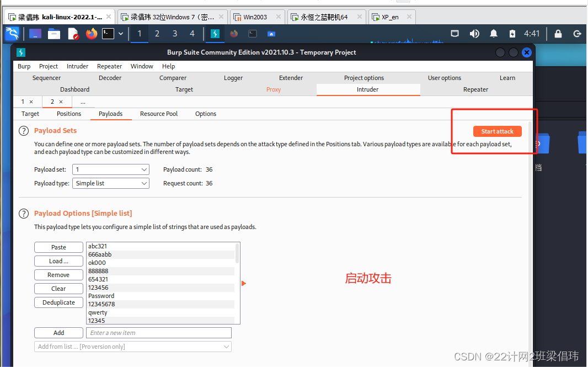The height and width of the screenshot is (367, 588).
Task: Switch to the kali-linux-2022.1 VM tab
Action: pyautogui.click(x=60, y=17)
